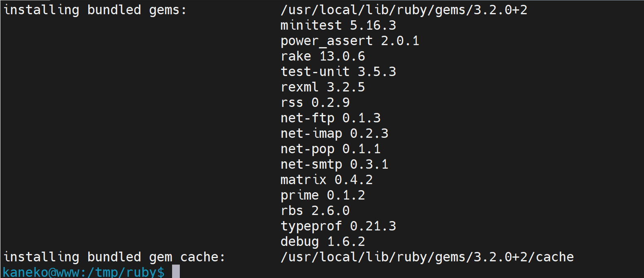Select the typeprof 0.21.3 entry

click(x=338, y=226)
